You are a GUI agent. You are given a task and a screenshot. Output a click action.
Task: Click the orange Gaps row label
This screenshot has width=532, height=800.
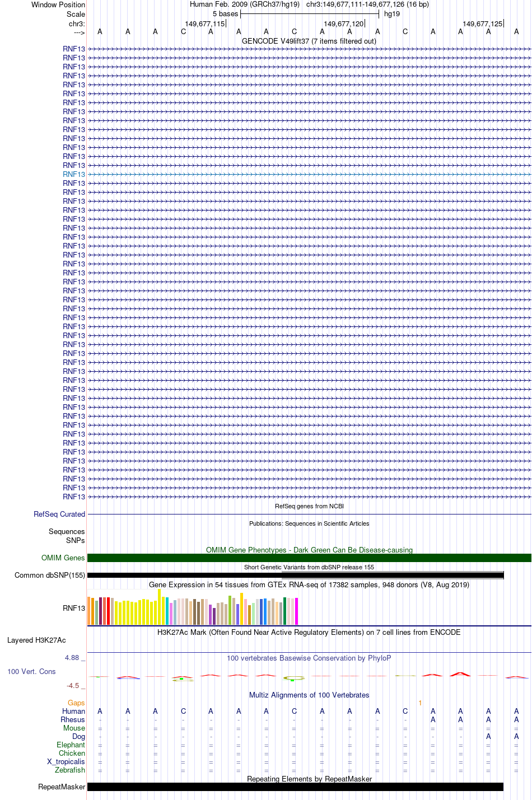(76, 703)
